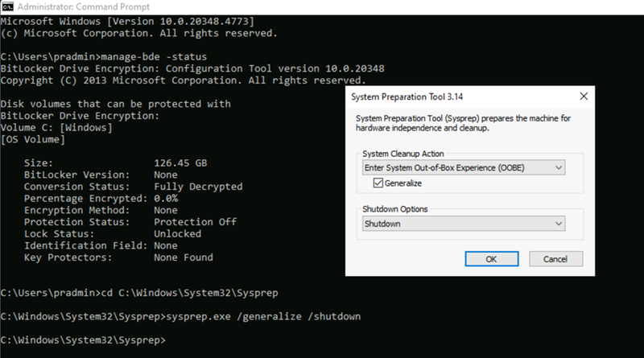
Task: Click the 'Identification Field:' label
Action: (85, 246)
